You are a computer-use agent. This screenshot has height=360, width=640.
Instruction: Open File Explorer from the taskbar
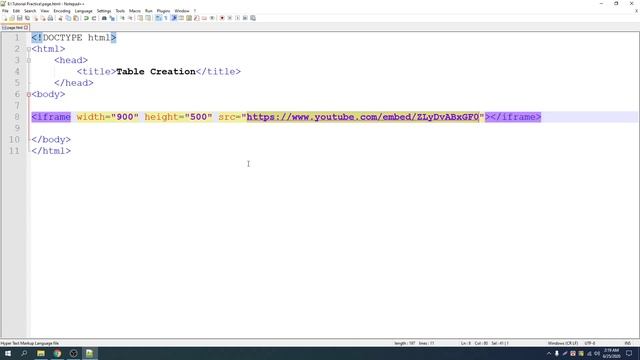(41, 353)
